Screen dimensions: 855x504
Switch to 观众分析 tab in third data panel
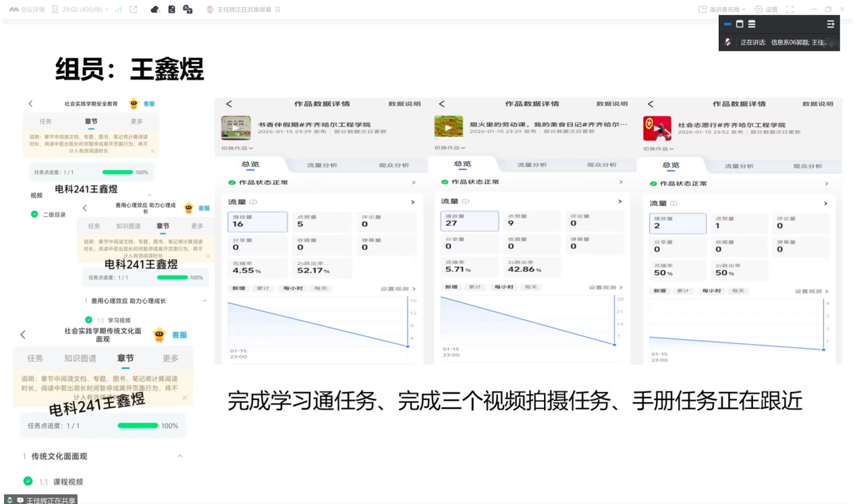[x=808, y=166]
